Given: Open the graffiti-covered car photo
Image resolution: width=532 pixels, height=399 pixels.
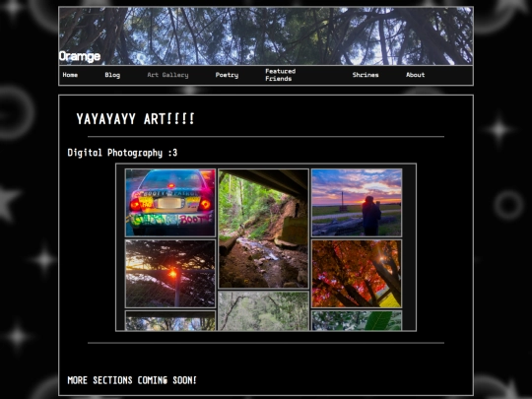Looking at the screenshot, I should [170, 203].
